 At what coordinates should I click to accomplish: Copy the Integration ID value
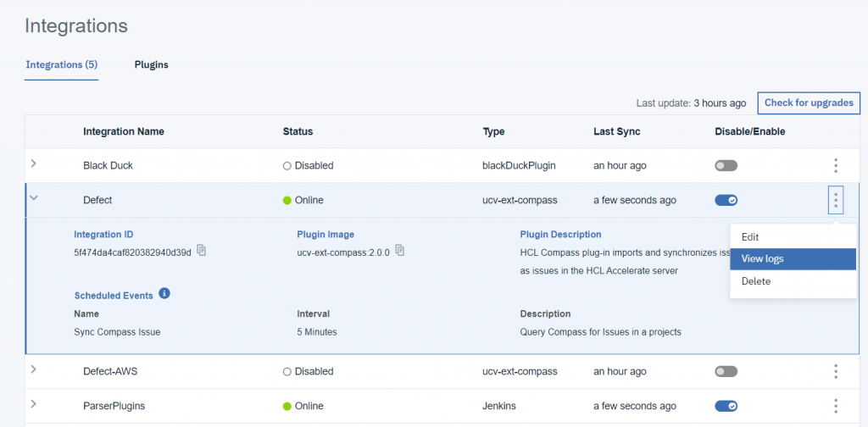[202, 250]
